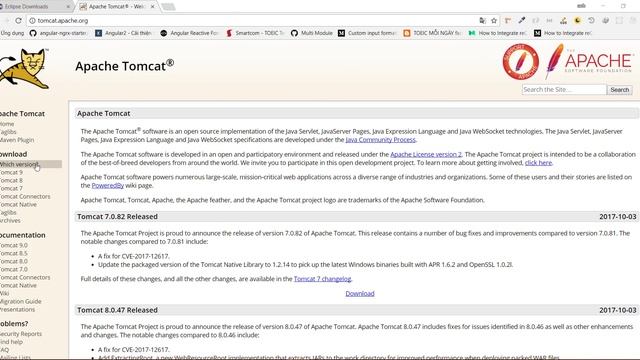Open a new tab

coord(168,7)
